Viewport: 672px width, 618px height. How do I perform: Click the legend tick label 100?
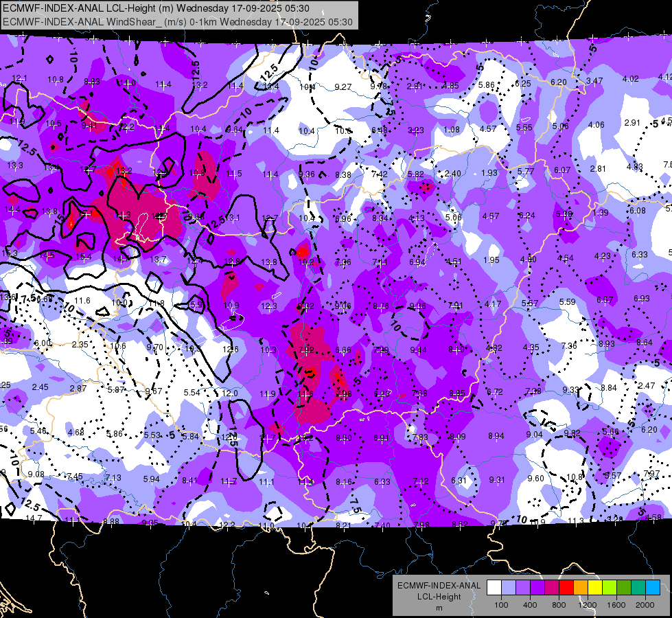501,605
